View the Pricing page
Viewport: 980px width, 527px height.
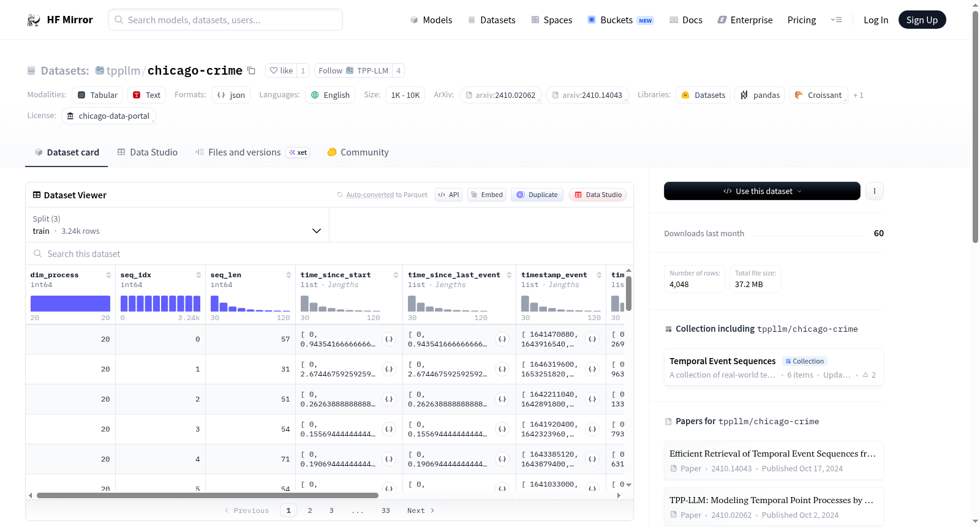(802, 20)
